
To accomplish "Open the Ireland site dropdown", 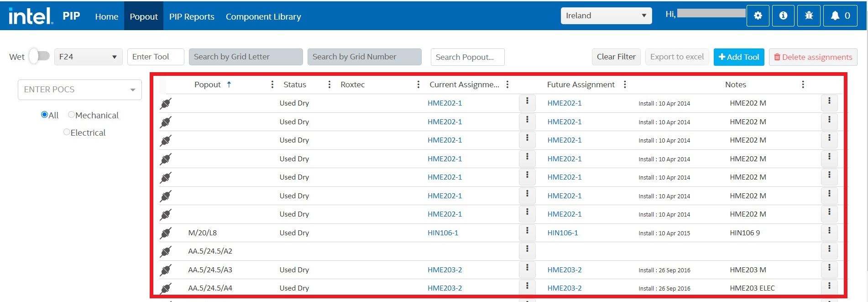I will tap(606, 16).
